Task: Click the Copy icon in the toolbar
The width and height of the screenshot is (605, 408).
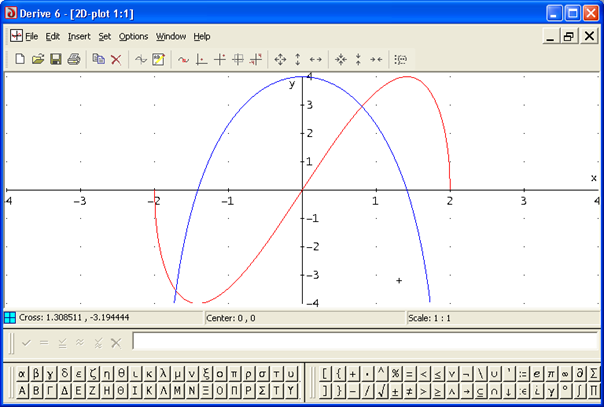Action: pos(98,60)
